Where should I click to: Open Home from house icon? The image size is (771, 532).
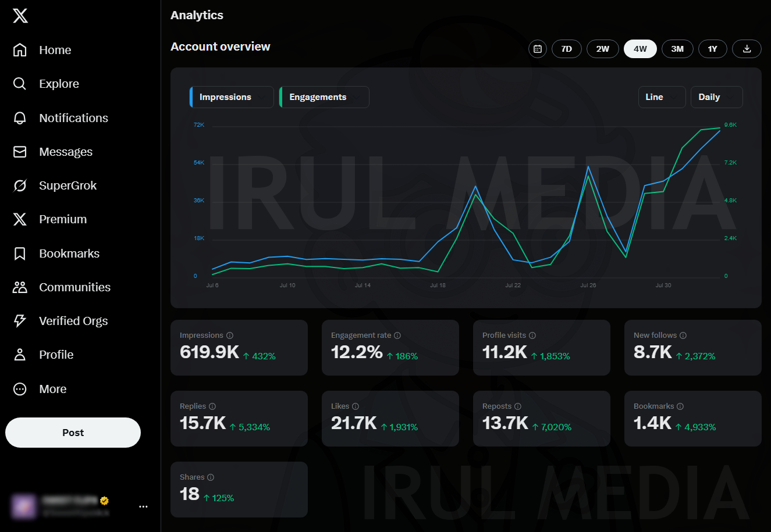click(20, 50)
